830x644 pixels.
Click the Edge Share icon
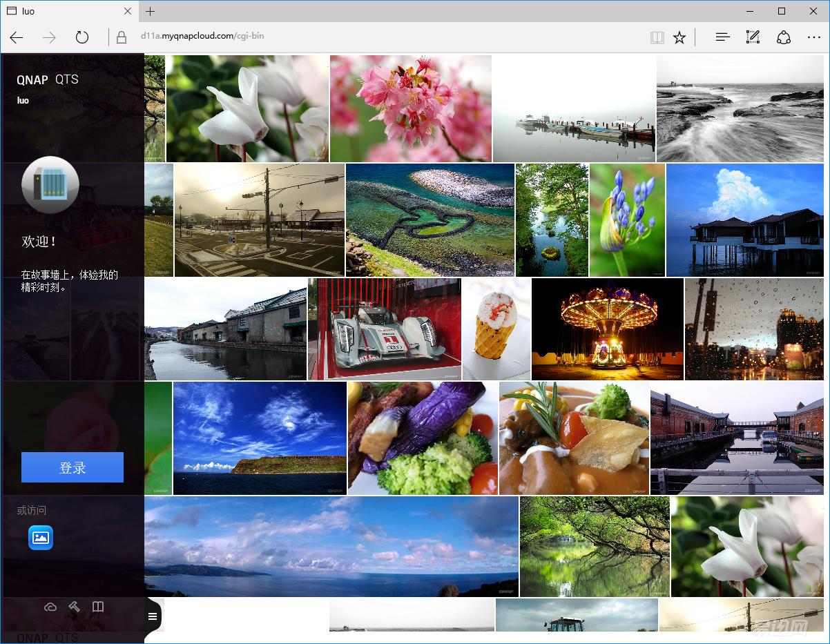784,37
